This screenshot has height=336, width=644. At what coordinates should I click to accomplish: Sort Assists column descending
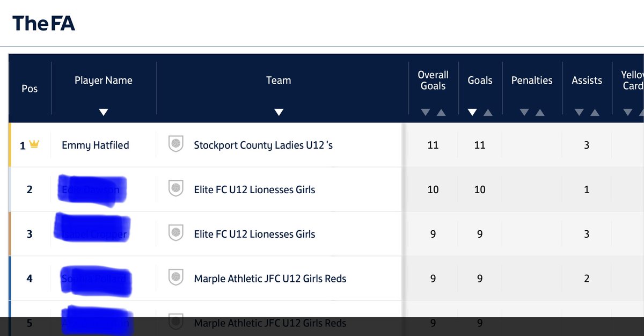pos(579,112)
